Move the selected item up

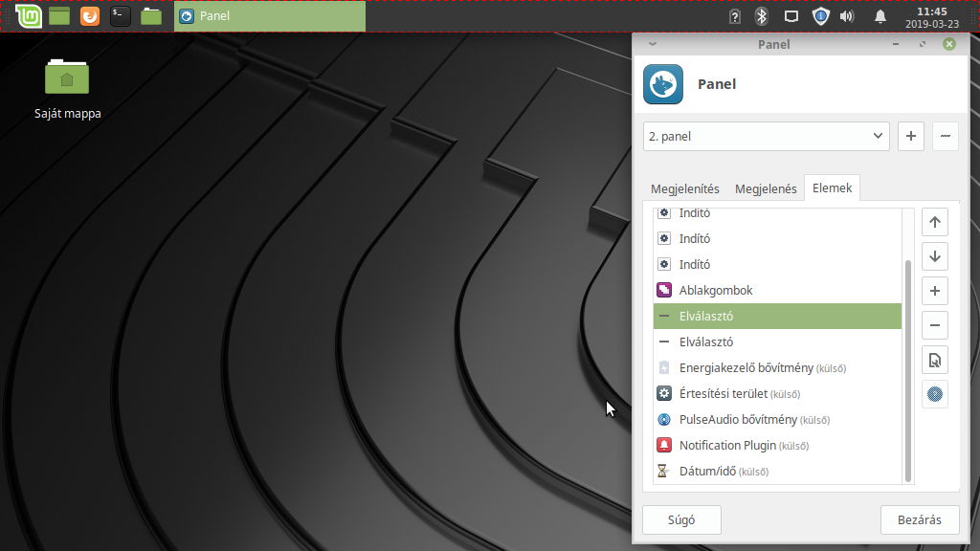pyautogui.click(x=935, y=222)
